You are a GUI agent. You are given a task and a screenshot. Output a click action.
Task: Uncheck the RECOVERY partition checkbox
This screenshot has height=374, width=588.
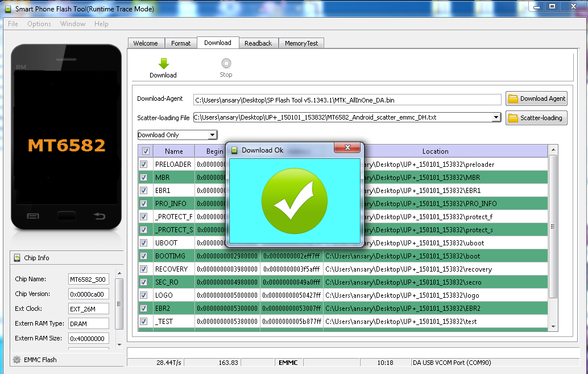click(144, 269)
